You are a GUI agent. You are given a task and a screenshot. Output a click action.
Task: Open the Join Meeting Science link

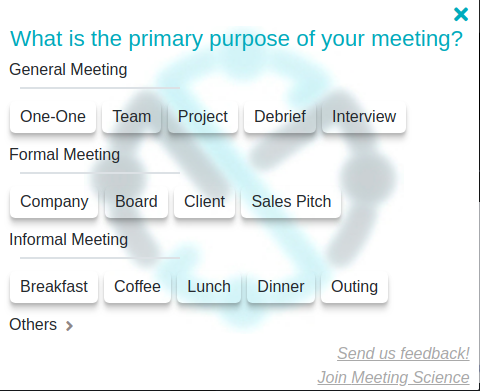(393, 378)
